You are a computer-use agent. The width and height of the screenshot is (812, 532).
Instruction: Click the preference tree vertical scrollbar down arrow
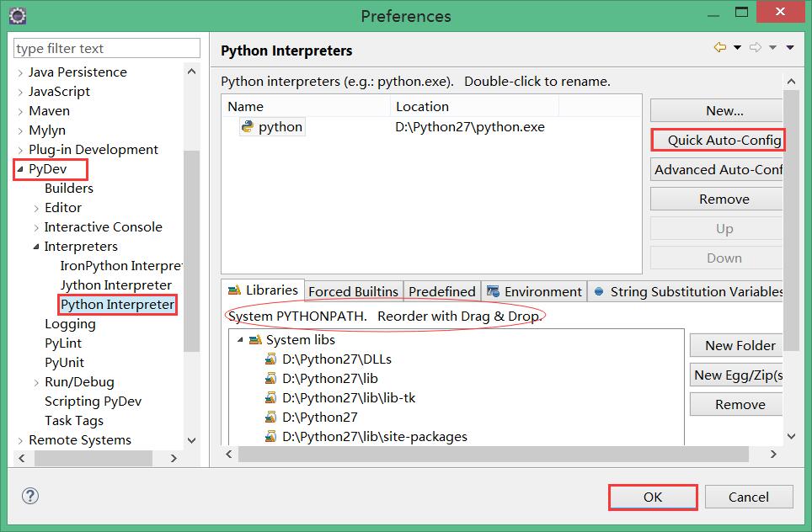click(x=191, y=440)
